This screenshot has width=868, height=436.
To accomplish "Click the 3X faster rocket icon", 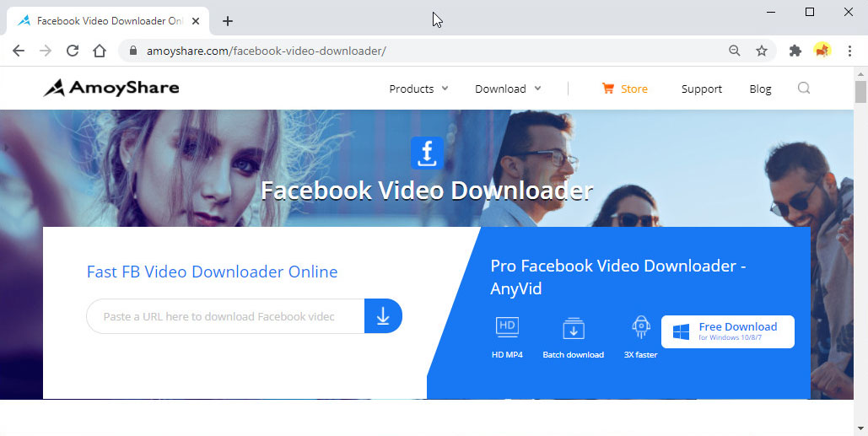I will (x=640, y=328).
